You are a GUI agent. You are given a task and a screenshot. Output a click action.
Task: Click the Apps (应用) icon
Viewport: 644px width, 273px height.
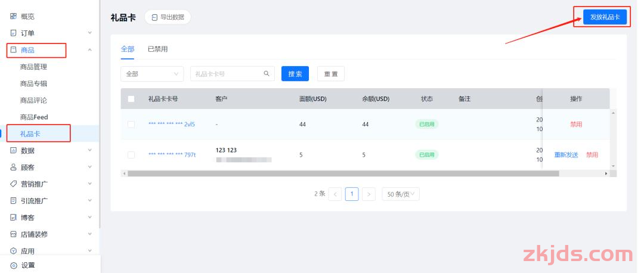point(13,251)
